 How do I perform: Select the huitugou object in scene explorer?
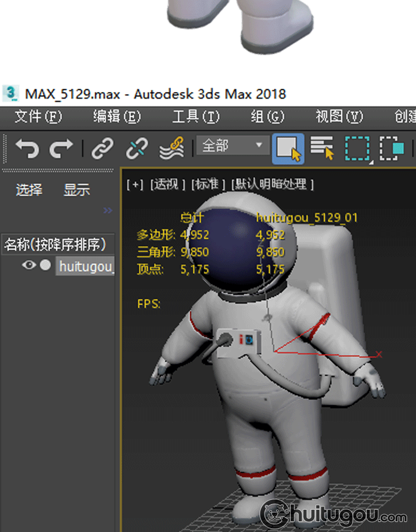click(x=85, y=267)
